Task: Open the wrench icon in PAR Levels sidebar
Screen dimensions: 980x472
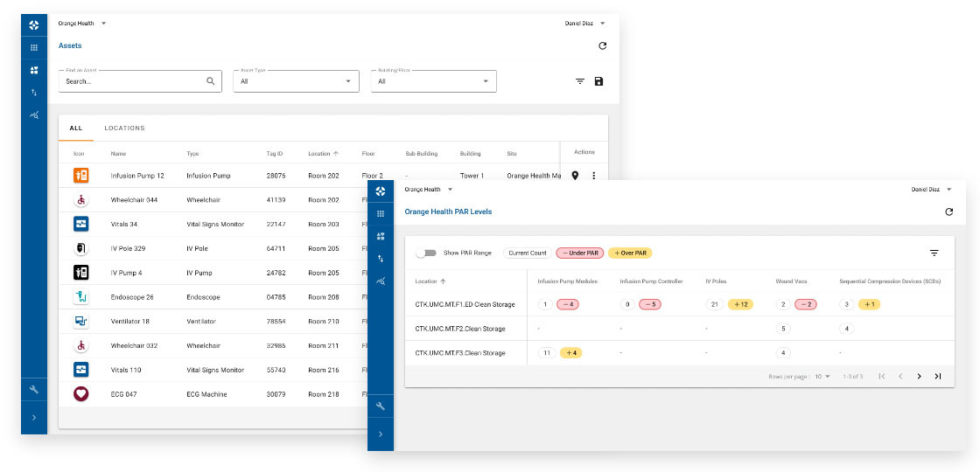Action: (x=381, y=406)
